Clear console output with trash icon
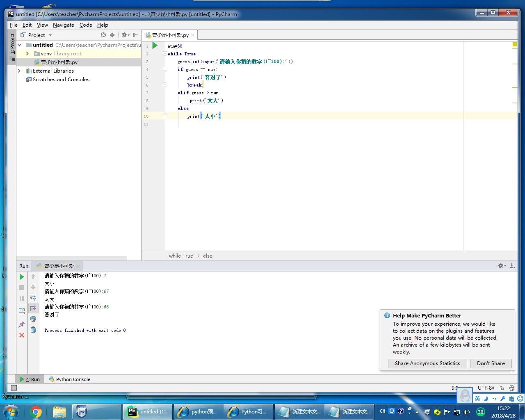Screen dimensions: 525x420 pos(33,330)
